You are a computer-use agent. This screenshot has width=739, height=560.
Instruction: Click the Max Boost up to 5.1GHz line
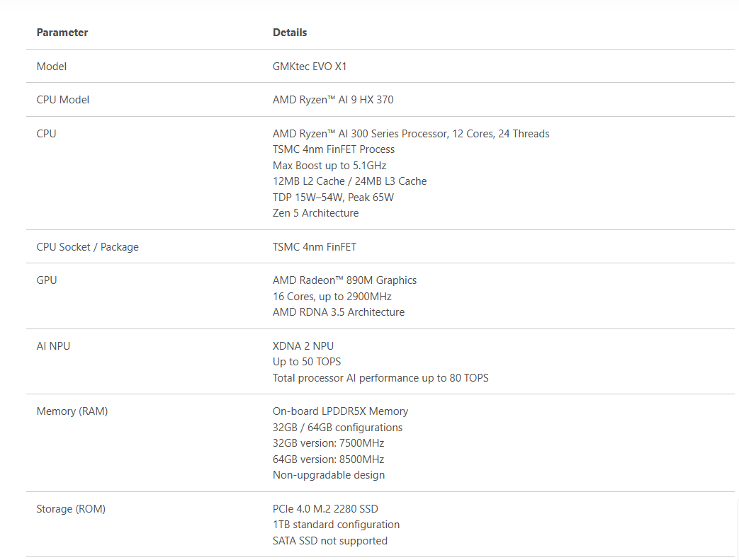(329, 166)
